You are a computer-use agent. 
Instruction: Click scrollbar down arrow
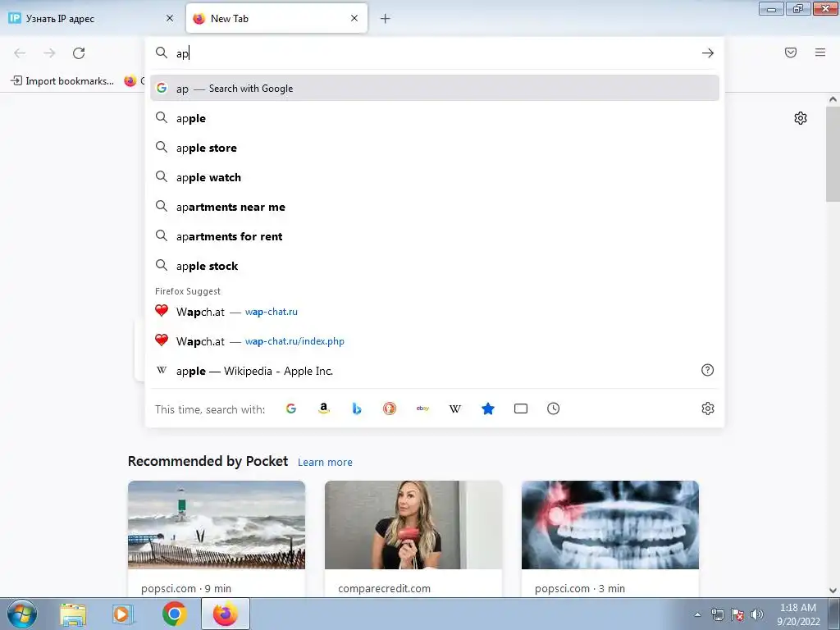pyautogui.click(x=833, y=591)
